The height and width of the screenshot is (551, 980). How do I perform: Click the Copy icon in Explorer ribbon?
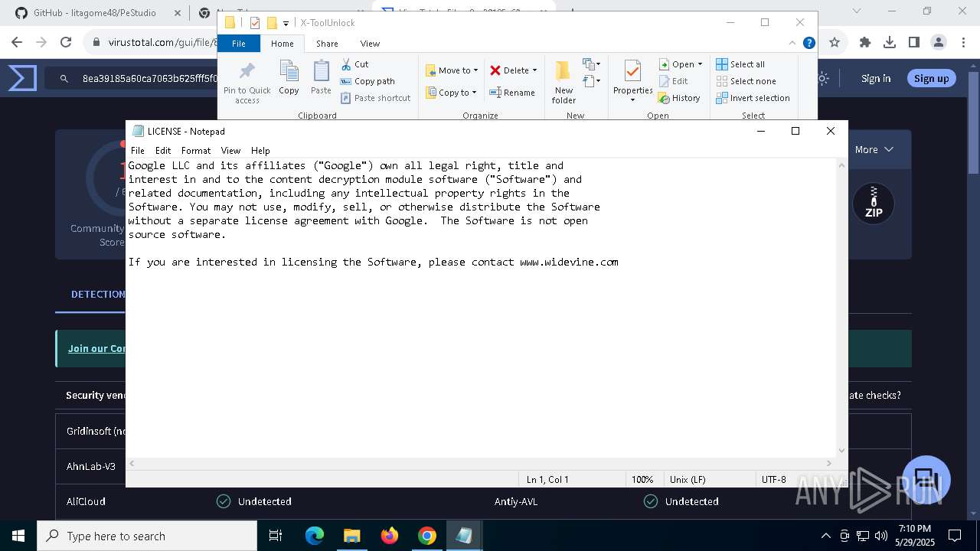(289, 78)
